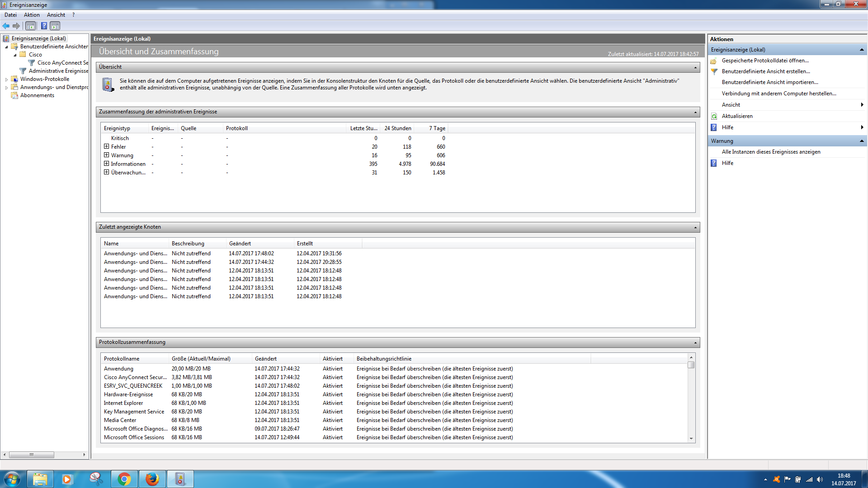This screenshot has width=868, height=488.
Task: Click the show/hide action pane toolbar icon
Action: [55, 26]
